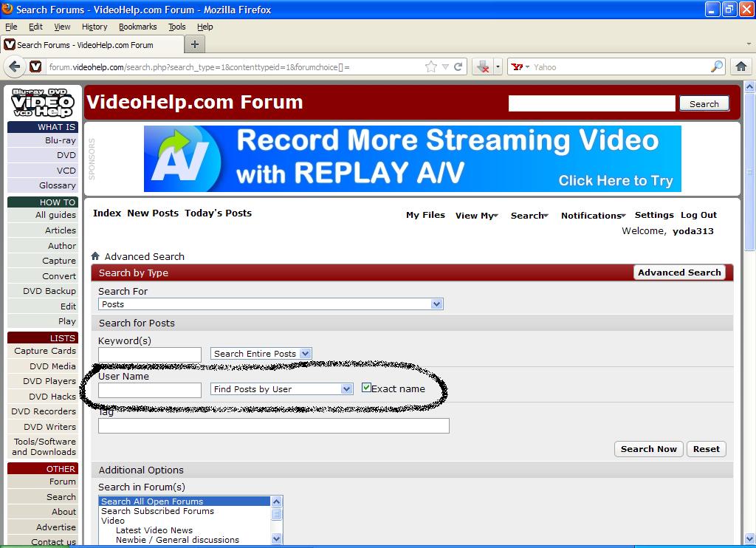Select the Search Forums browser tab
756x548 pixels.
[x=92, y=45]
